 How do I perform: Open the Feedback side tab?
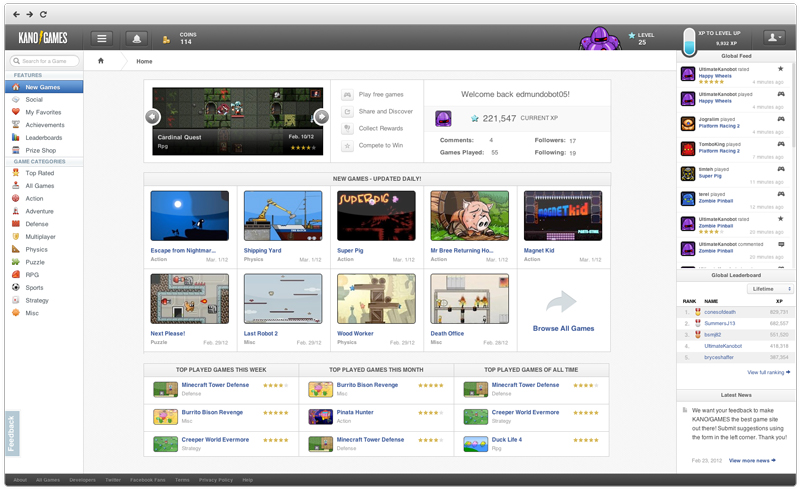(x=12, y=433)
